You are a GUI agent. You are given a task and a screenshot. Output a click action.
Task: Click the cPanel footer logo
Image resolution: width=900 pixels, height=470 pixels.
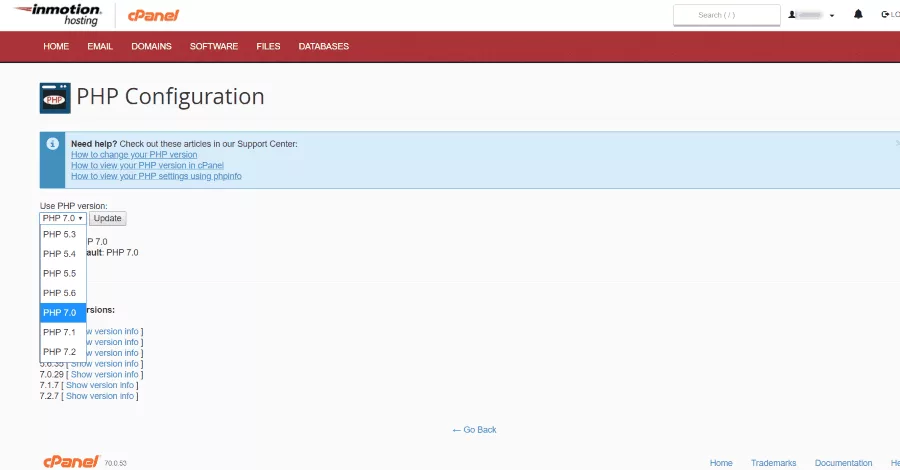point(71,461)
